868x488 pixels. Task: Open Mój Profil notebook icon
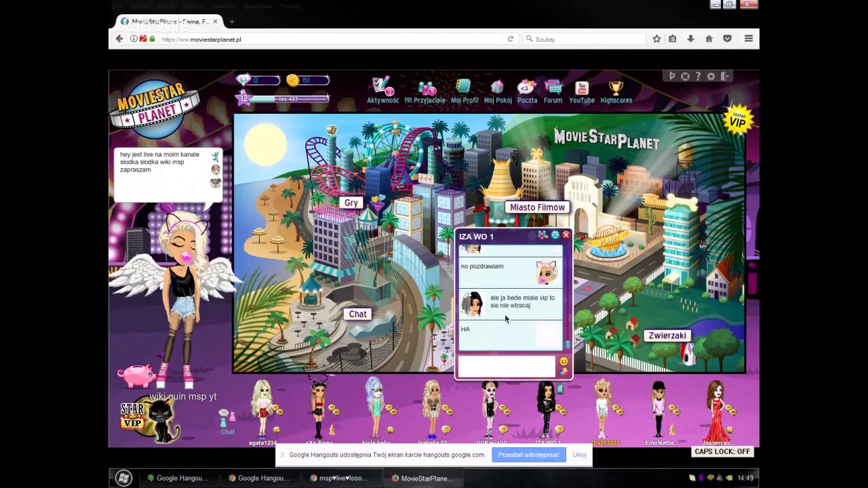(465, 91)
